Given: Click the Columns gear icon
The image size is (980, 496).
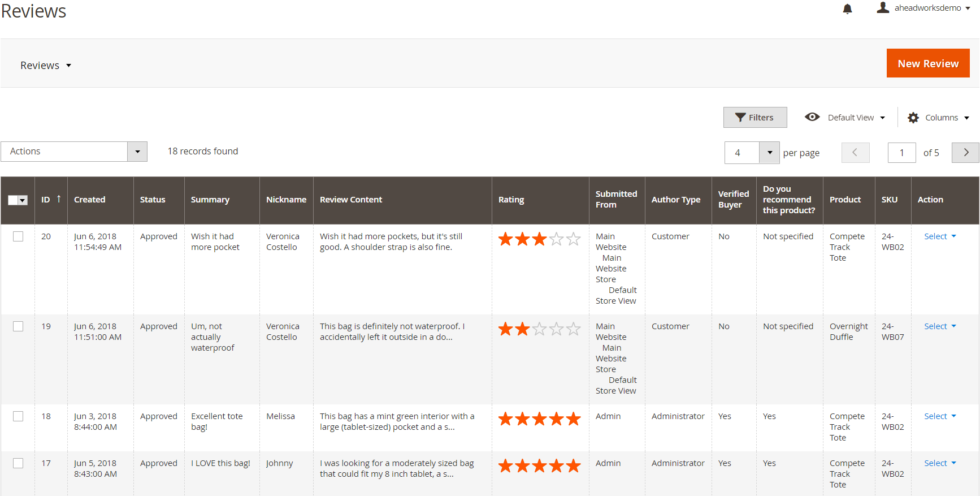Looking at the screenshot, I should [x=913, y=118].
